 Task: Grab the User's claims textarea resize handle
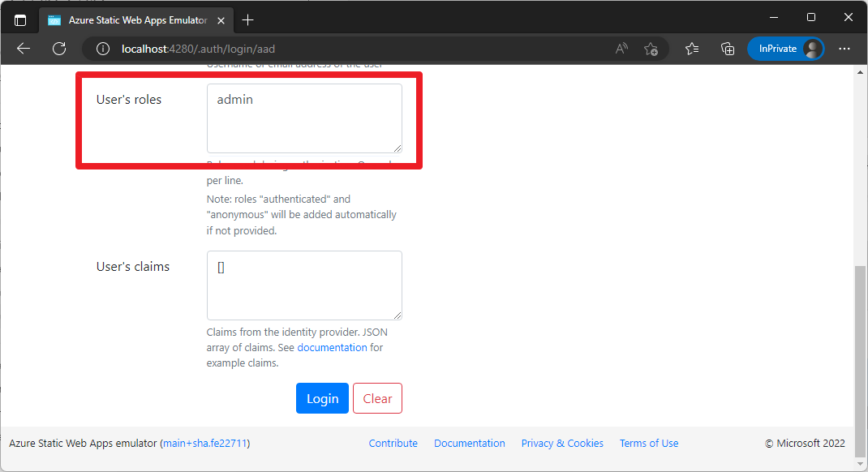(x=397, y=315)
